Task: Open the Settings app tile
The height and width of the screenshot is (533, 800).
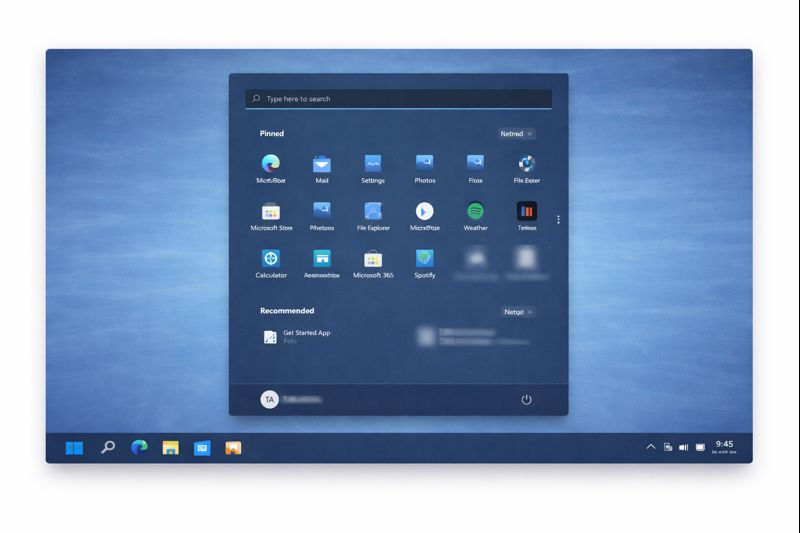Action: click(x=372, y=169)
